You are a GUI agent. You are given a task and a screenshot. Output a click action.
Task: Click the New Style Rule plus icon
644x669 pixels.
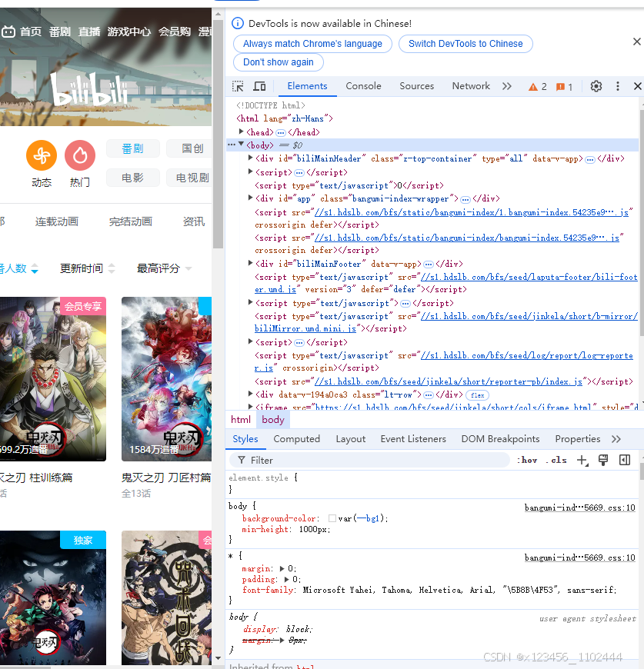tap(582, 460)
